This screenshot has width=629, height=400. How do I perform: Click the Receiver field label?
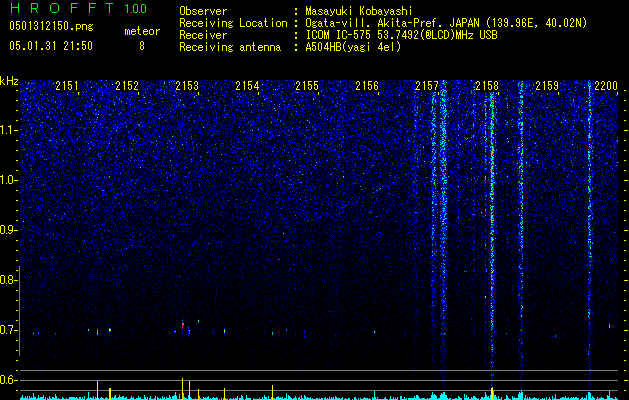tap(203, 35)
